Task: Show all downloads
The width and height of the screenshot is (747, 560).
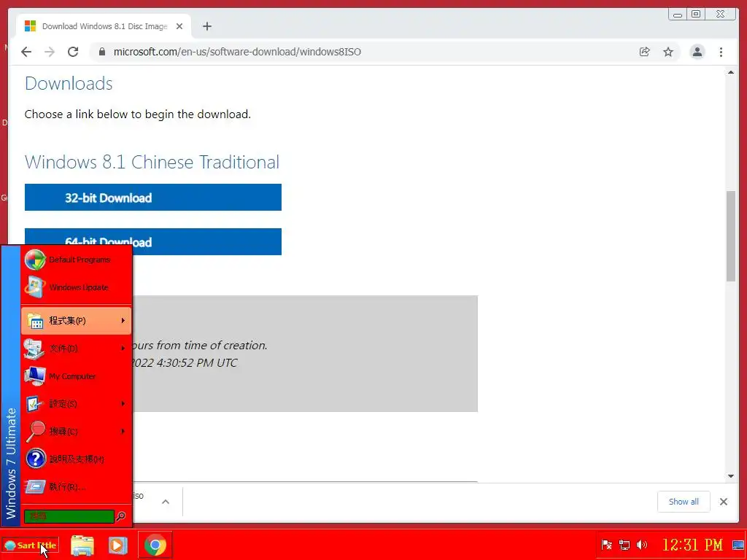Action: pos(684,502)
